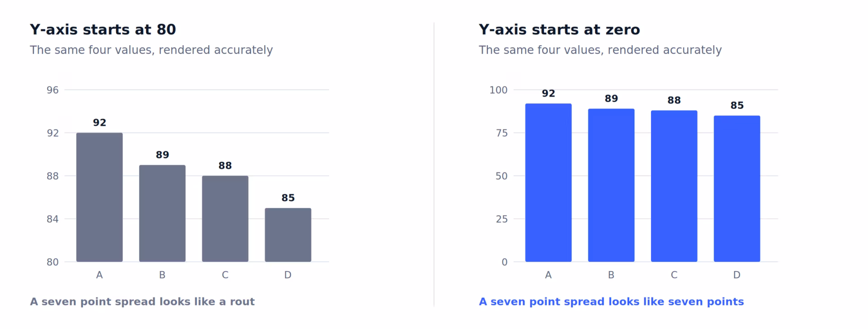Select gray bar B valued 89

click(162, 213)
